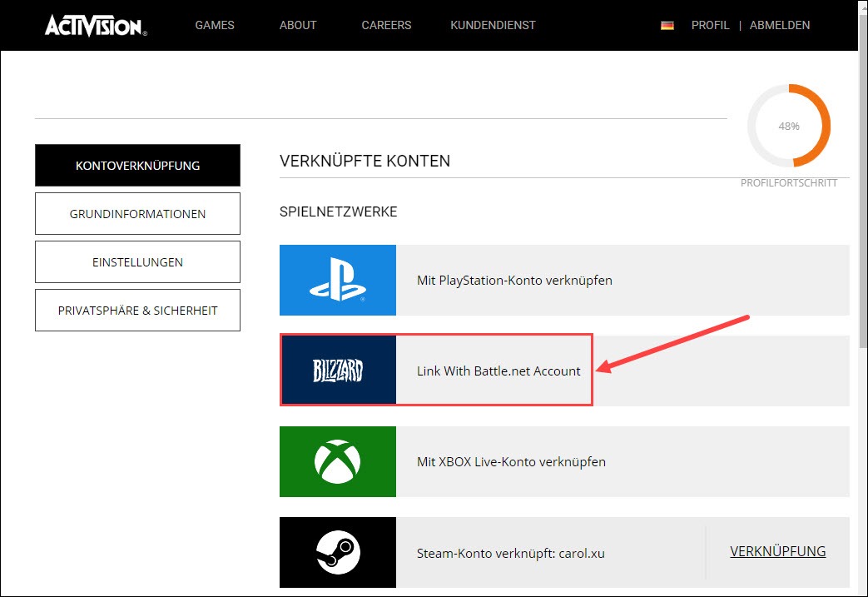Click Mit PlayStation-Konto verknüpfen
868x597 pixels.
(x=514, y=281)
